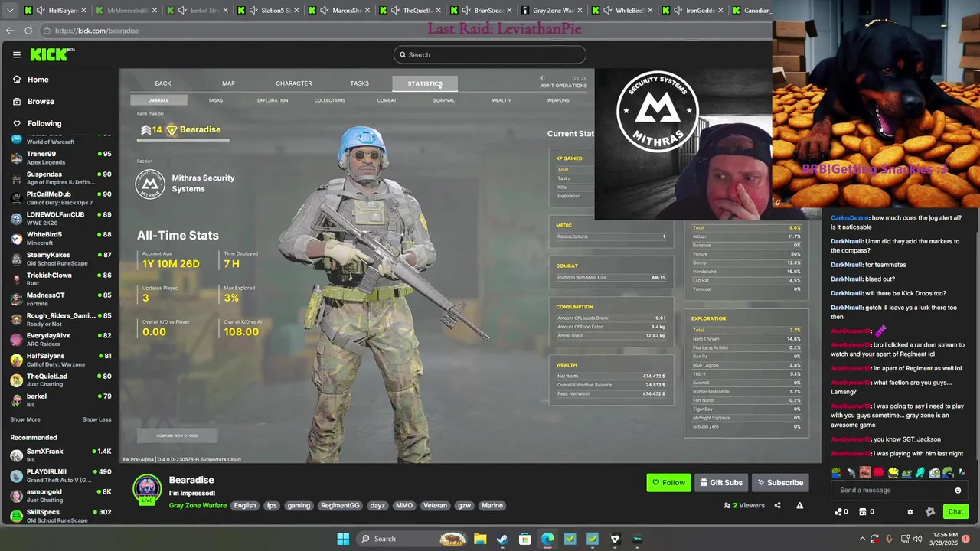The width and height of the screenshot is (980, 551).
Task: Report stream using the warning icon
Action: tap(799, 505)
